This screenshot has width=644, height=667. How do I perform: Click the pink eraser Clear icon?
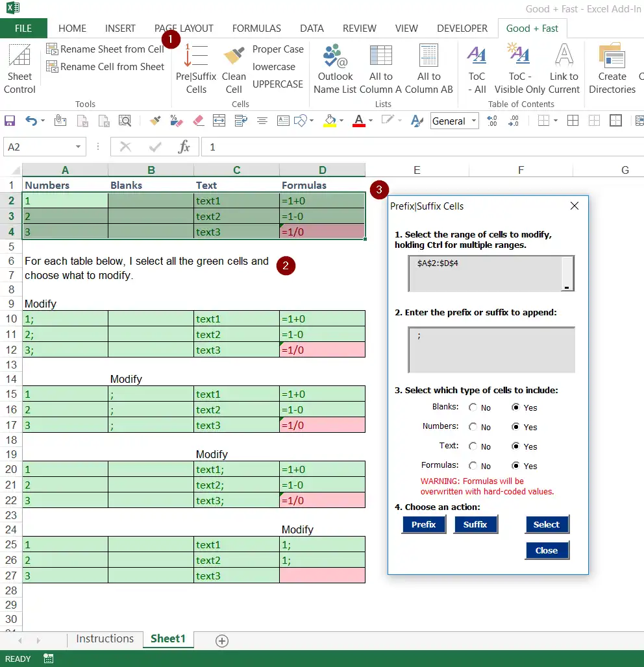click(199, 121)
